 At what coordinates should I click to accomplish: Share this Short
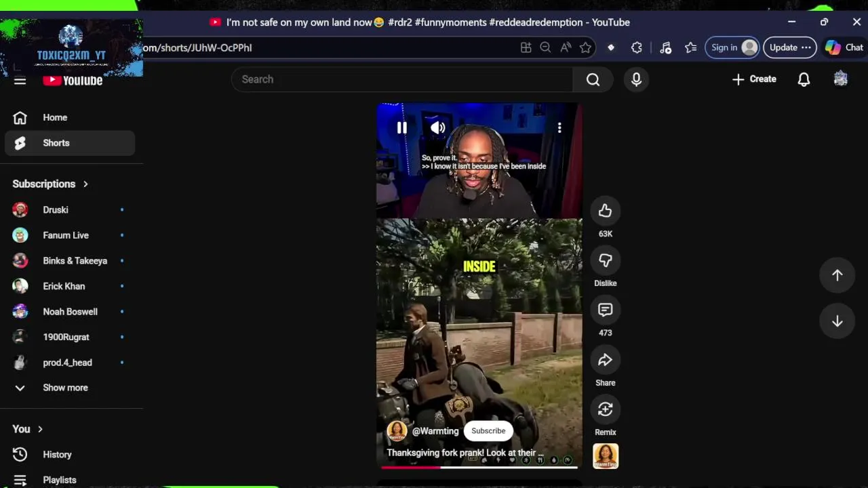pos(606,360)
